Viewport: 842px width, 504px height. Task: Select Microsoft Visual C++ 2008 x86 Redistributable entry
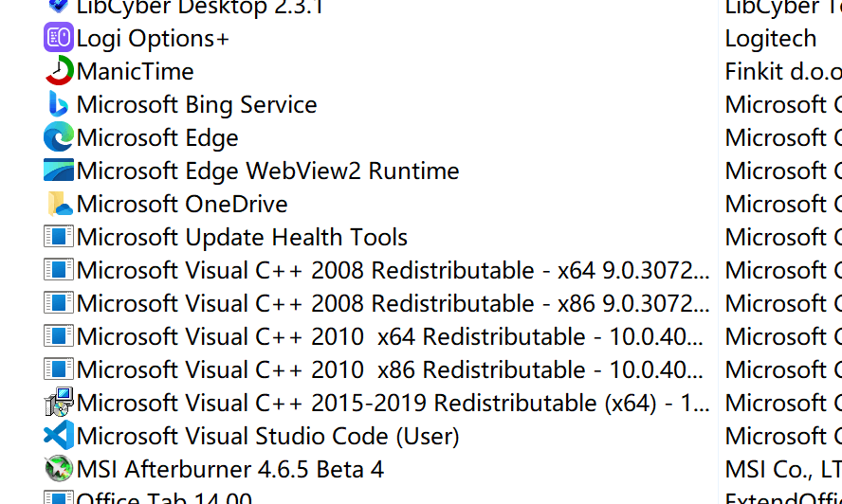[x=394, y=303]
